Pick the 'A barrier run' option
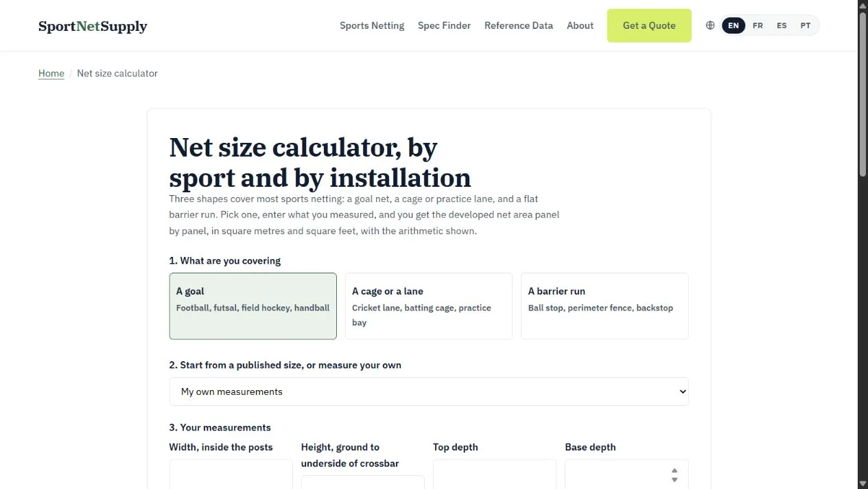Image resolution: width=868 pixels, height=489 pixels. coord(605,306)
